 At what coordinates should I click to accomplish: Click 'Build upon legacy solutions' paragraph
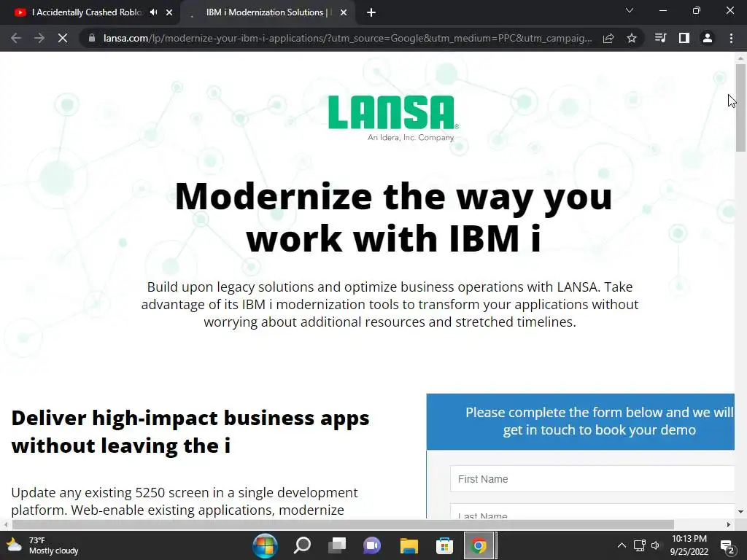390,304
